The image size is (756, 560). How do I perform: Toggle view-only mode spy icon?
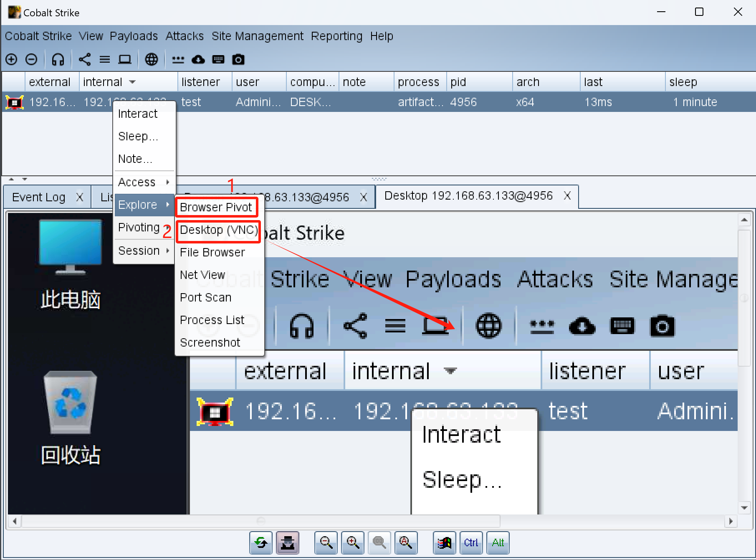coord(288,542)
